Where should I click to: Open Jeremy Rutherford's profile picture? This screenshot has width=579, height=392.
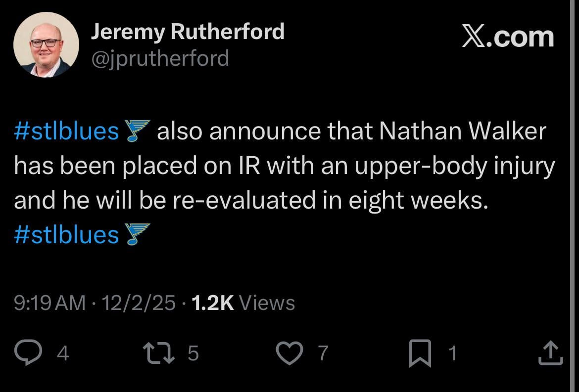click(x=48, y=44)
